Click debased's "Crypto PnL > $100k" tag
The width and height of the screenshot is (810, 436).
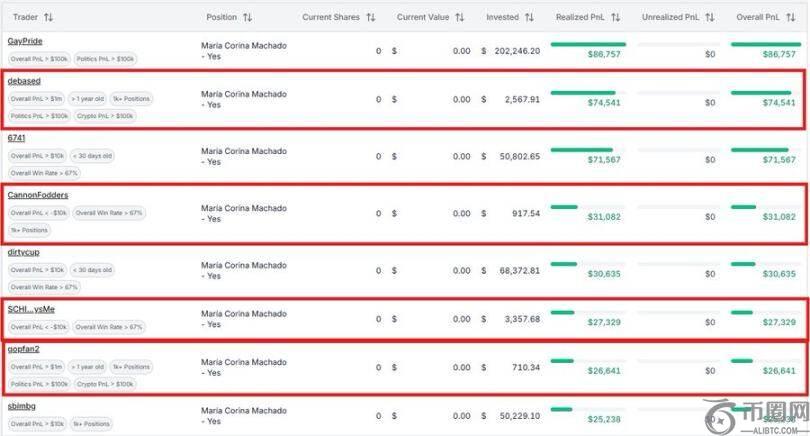(x=105, y=116)
